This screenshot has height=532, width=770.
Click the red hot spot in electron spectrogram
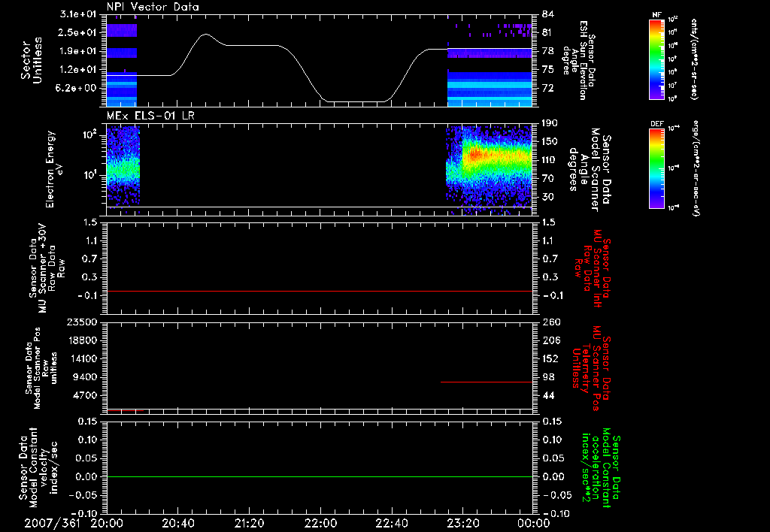pos(474,155)
